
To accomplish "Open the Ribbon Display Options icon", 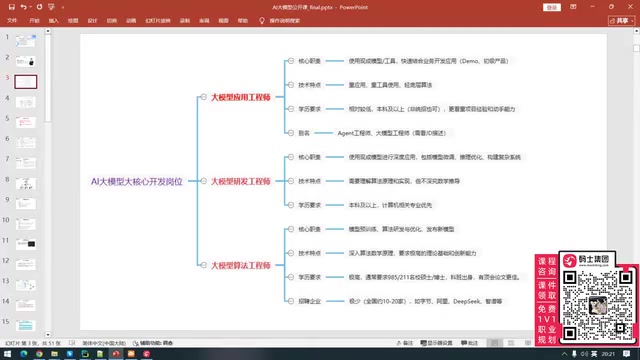I will click(x=573, y=7).
